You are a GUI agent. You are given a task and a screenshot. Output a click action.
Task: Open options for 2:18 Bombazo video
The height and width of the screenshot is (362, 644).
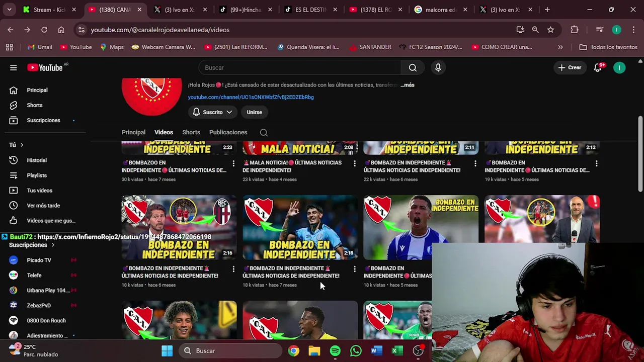pyautogui.click(x=355, y=269)
